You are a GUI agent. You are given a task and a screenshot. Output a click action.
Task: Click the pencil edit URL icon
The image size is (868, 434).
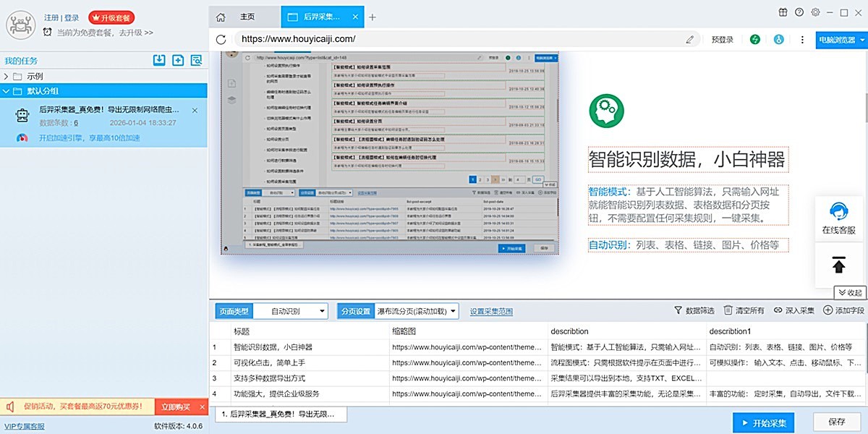coord(690,40)
